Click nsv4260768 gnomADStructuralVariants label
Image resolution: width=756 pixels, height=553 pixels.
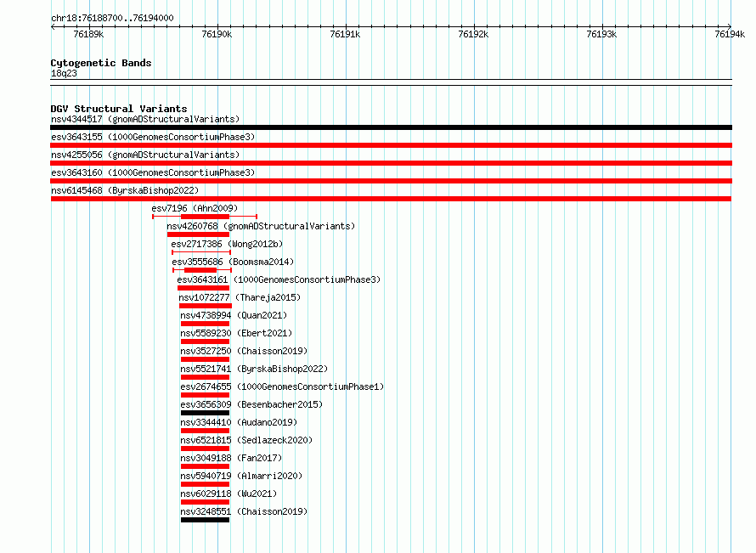261,226
